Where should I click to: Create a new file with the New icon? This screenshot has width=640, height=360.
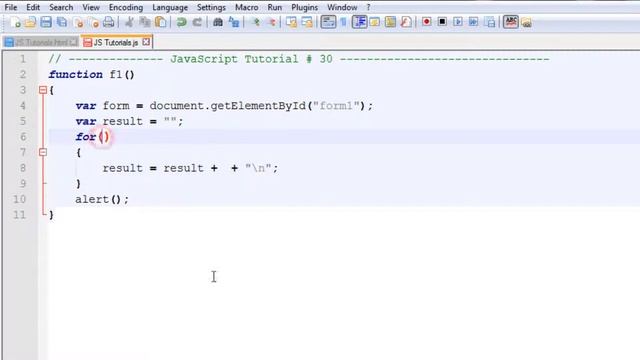click(15, 22)
